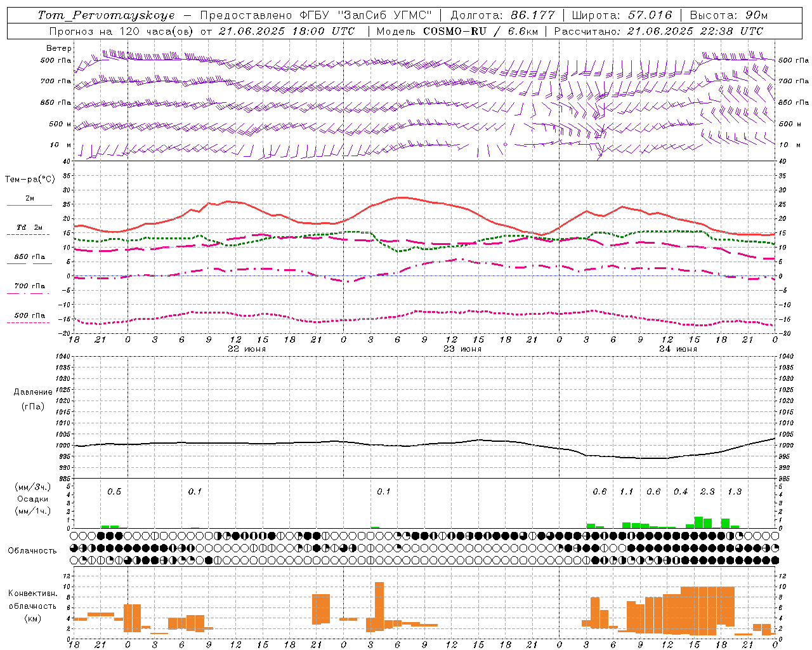Click the 22 июня date label
The height and width of the screenshot is (650, 812).
(x=247, y=349)
